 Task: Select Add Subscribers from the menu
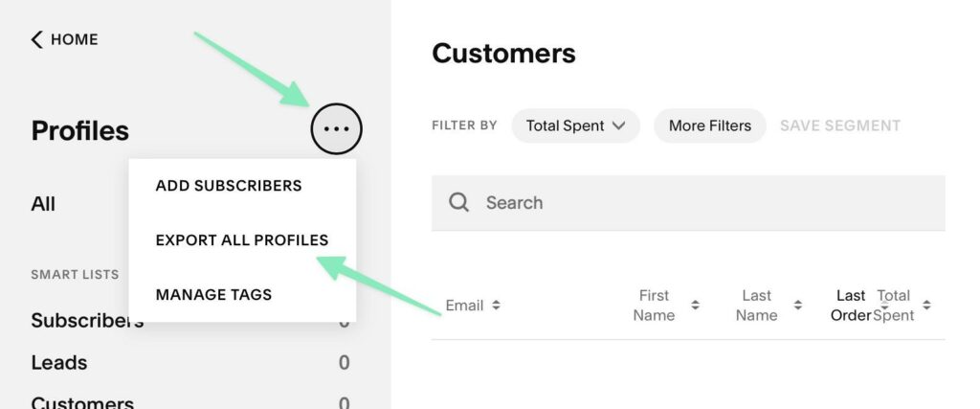point(229,186)
